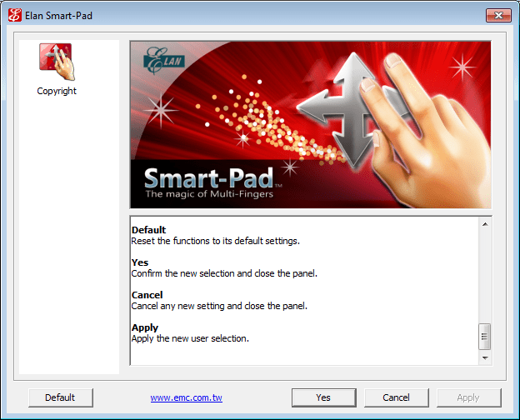
Task: Open the www.emc.com.tw link
Action: 186,397
